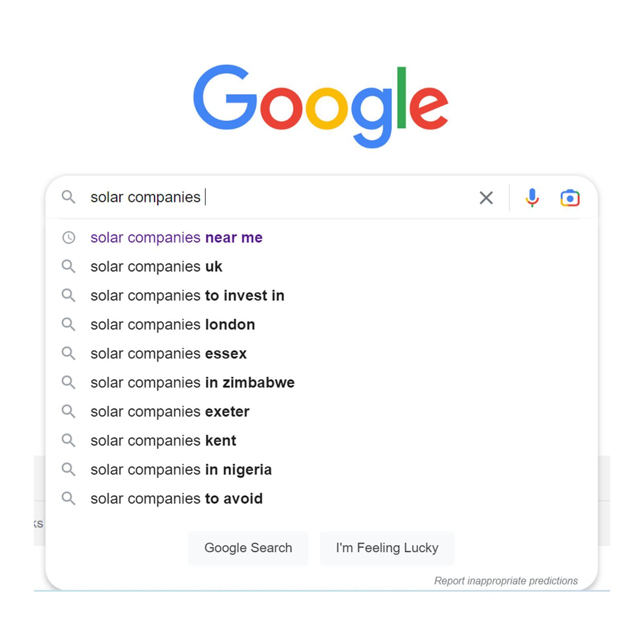Click the history clock icon beside 'solar companies near me'
The image size is (644, 644).
coord(69,237)
